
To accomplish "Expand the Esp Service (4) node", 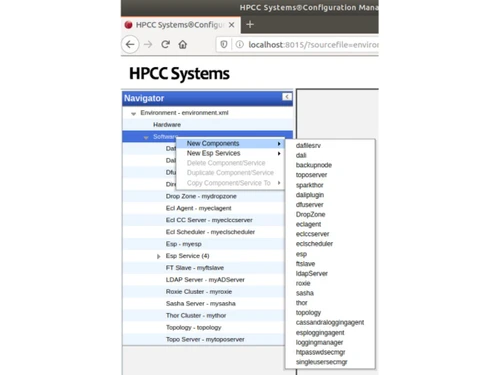I will click(159, 256).
